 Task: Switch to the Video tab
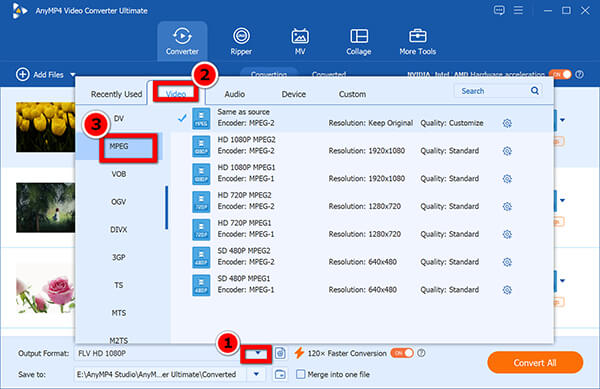(x=176, y=94)
